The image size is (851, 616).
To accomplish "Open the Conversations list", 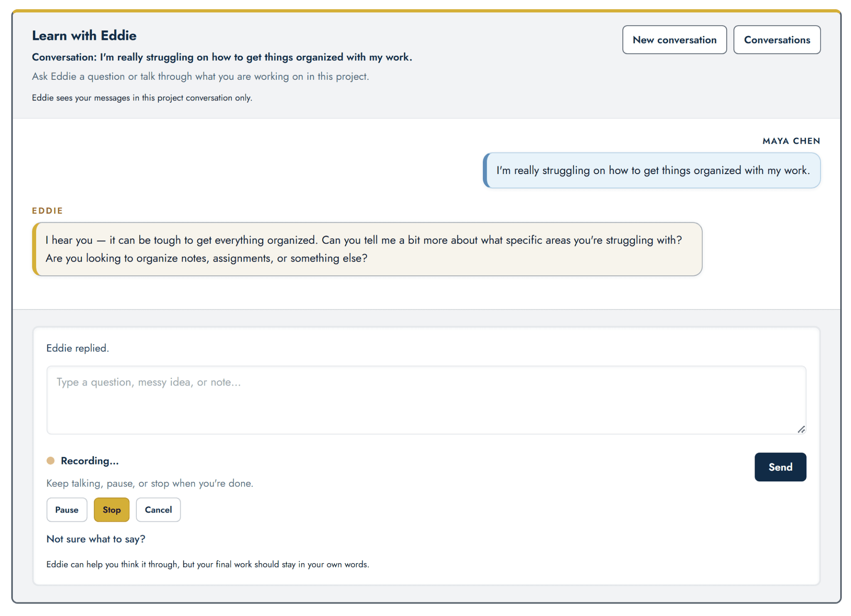I will 777,40.
